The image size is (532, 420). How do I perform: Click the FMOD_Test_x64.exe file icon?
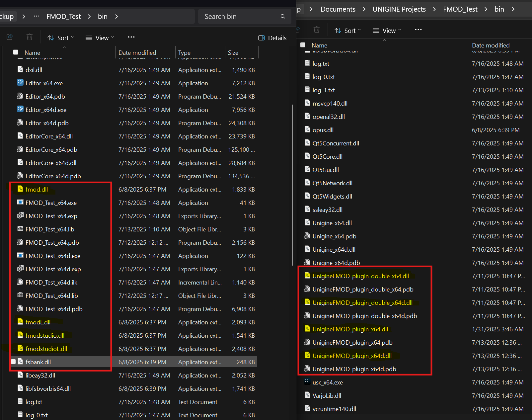coord(20,202)
